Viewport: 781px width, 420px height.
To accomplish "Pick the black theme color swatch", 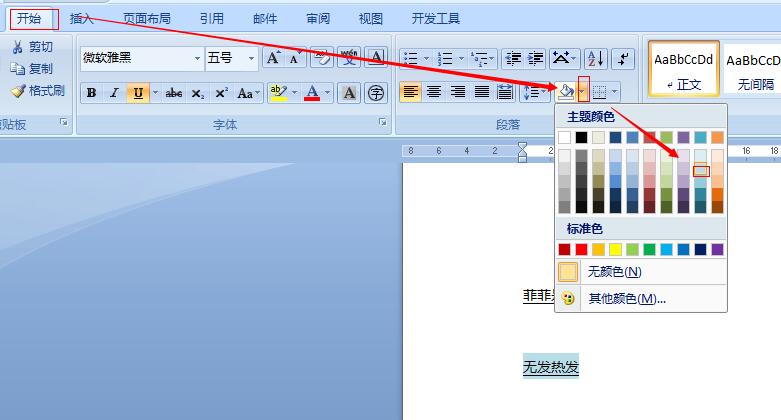I will [x=581, y=138].
